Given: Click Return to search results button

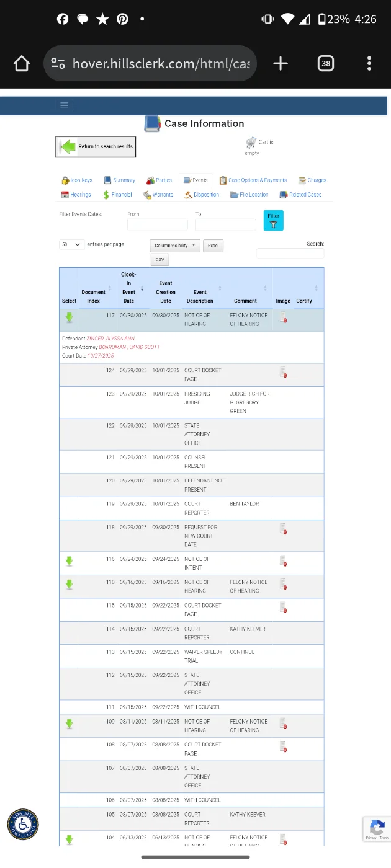Looking at the screenshot, I should tap(96, 147).
